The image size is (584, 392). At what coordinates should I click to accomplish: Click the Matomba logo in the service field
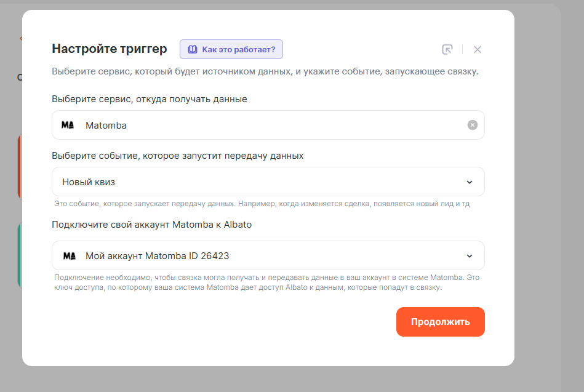point(68,125)
